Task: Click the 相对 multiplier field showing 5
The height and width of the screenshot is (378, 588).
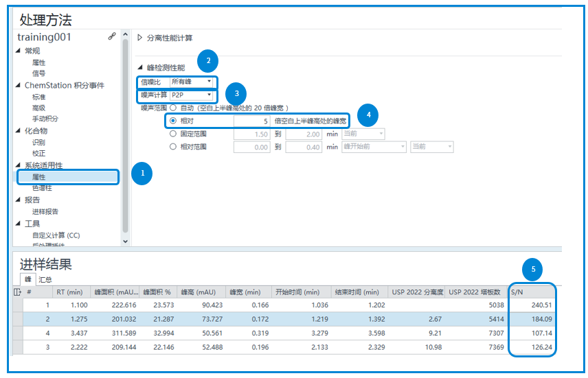Action: click(251, 121)
